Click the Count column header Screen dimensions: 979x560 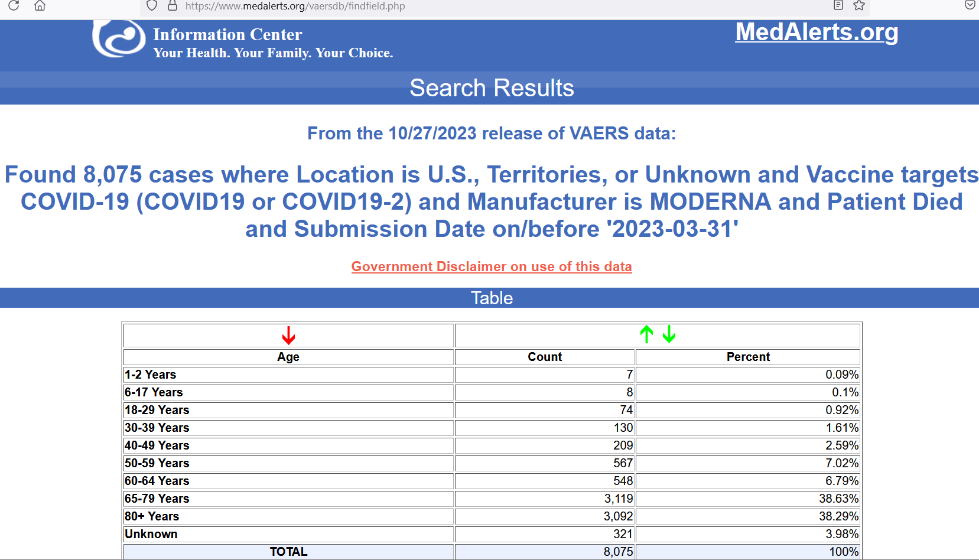coord(545,357)
